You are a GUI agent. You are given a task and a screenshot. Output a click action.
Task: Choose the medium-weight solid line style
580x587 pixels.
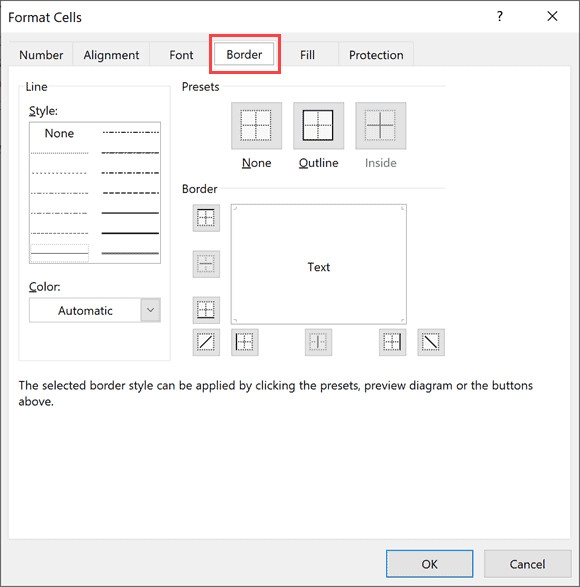pos(130,213)
